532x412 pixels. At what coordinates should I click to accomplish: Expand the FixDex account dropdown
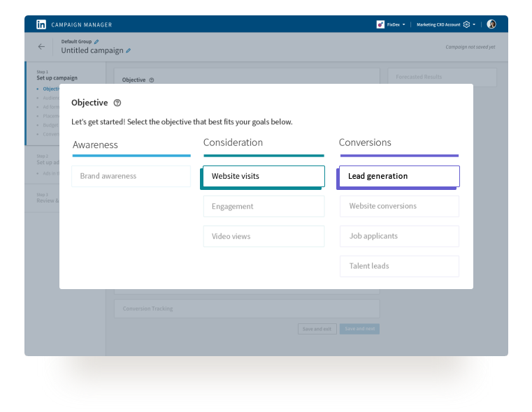(x=403, y=24)
